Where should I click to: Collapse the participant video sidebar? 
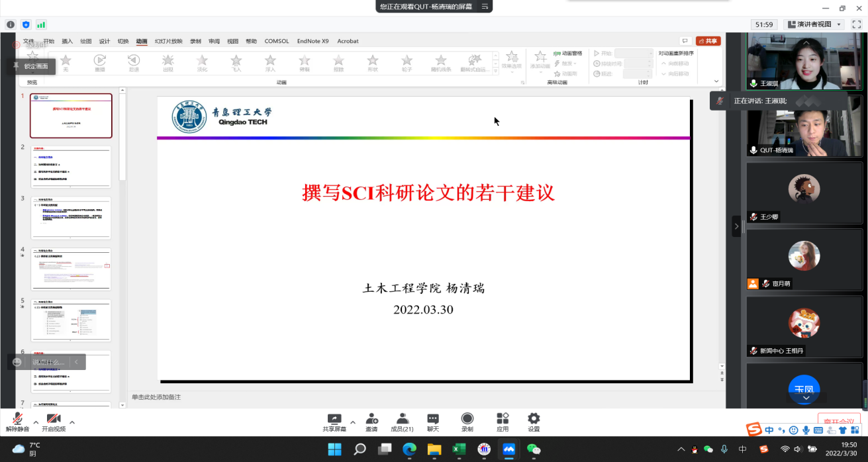(736, 226)
